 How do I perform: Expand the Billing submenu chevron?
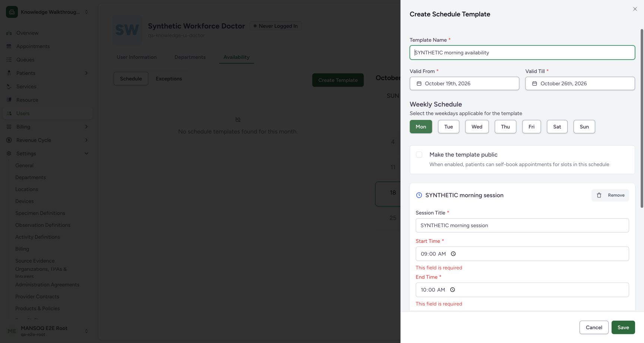tap(86, 127)
